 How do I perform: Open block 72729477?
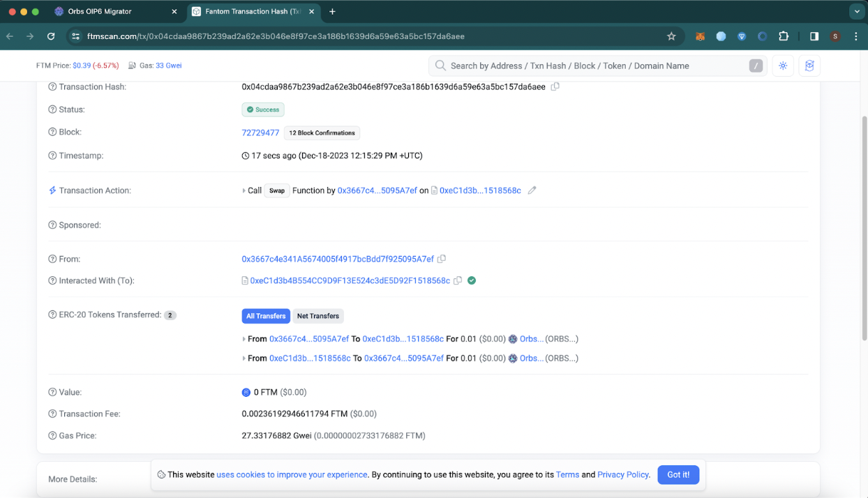click(x=260, y=133)
